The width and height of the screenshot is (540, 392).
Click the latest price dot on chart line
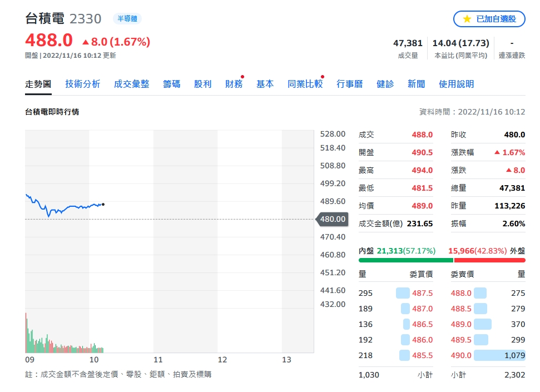[x=103, y=205]
